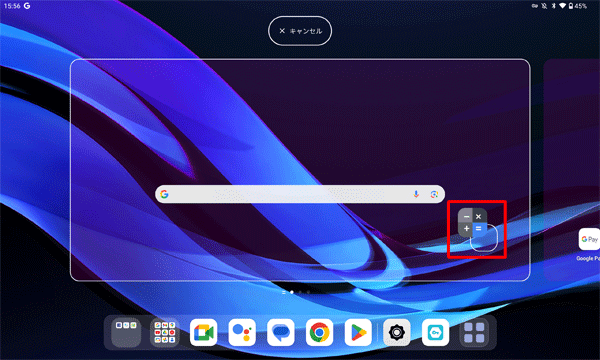The width and height of the screenshot is (600, 360).
Task: Open the key app icon in dock
Action: [435, 332]
